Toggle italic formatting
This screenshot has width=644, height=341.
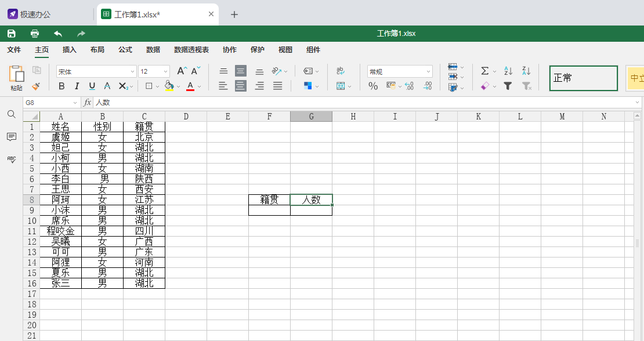pos(77,86)
